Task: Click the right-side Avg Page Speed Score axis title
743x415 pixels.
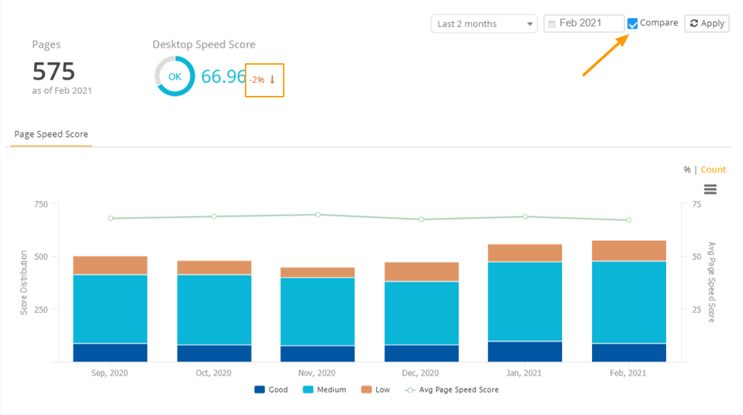Action: pos(711,282)
